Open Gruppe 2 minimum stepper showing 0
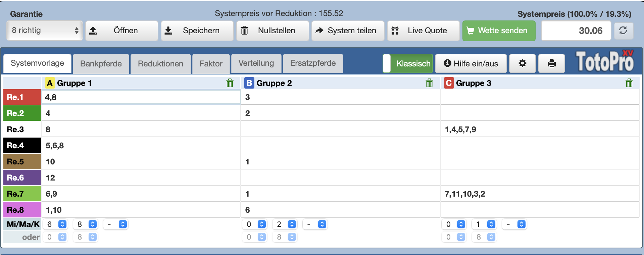 (x=255, y=224)
